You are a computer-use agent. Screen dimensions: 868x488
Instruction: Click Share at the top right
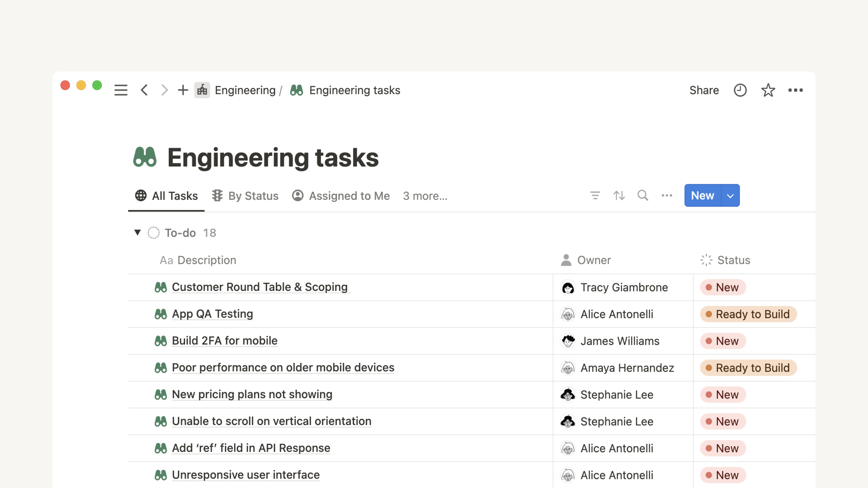704,90
